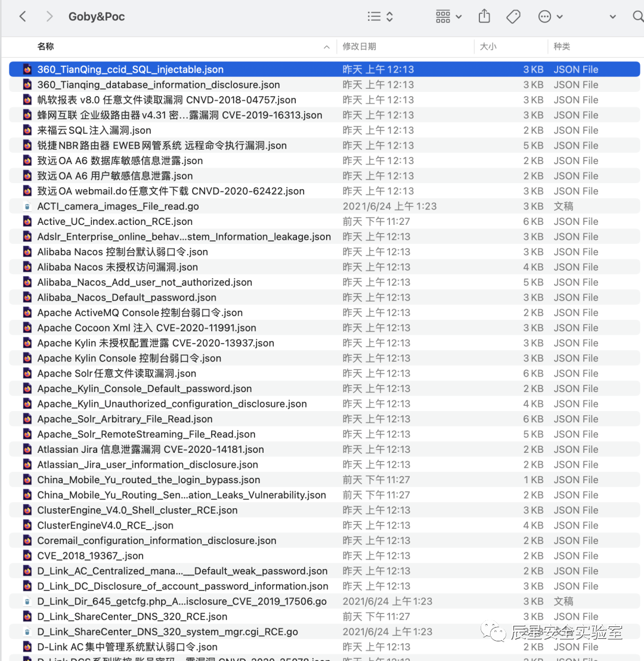Viewport: 644px width, 661px height.
Task: Click icon of D_Link_AC_Centralized_mana json file
Action: pyautogui.click(x=27, y=570)
